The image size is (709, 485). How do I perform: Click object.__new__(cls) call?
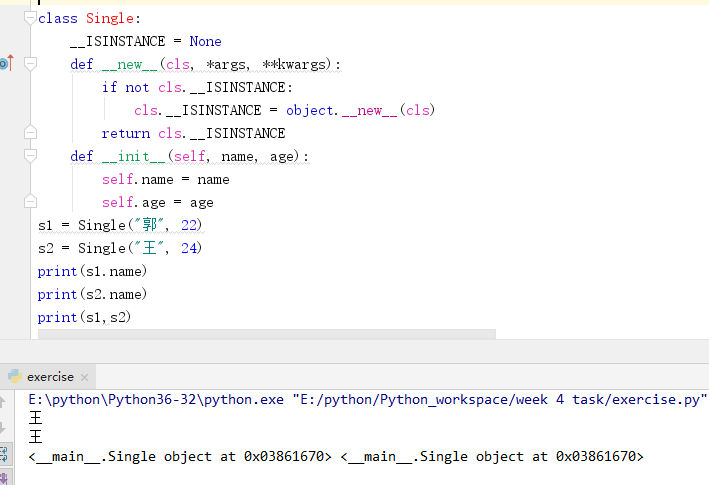[x=360, y=110]
